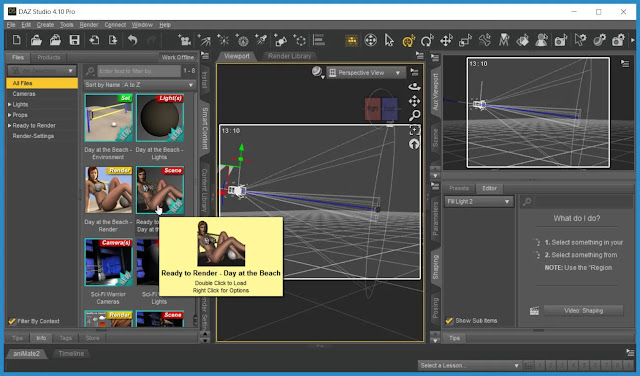Click the Open File folder icon
This screenshot has height=376, width=640.
pos(36,40)
